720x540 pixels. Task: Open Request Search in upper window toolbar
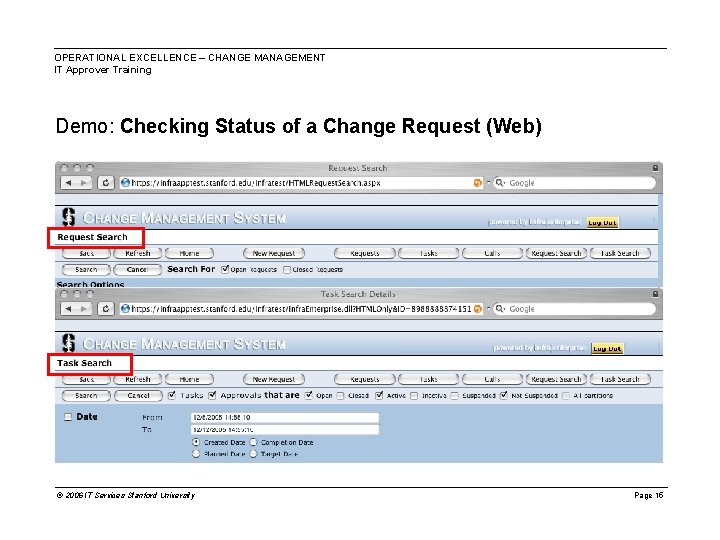click(556, 253)
